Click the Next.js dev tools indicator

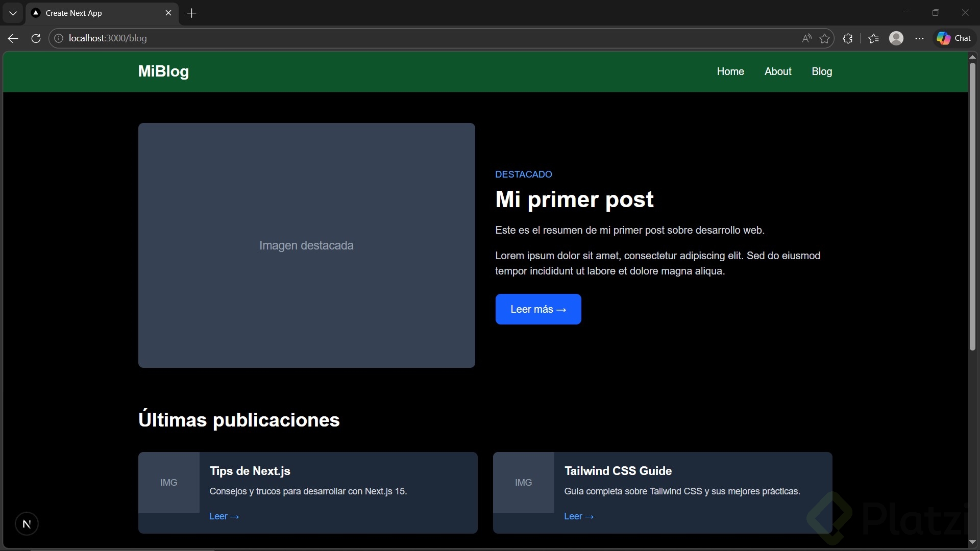tap(27, 524)
